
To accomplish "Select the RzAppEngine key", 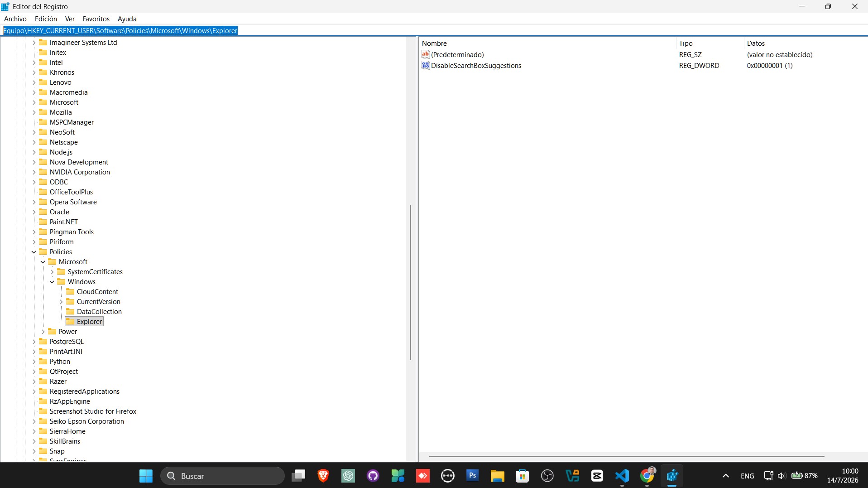I will (x=70, y=401).
